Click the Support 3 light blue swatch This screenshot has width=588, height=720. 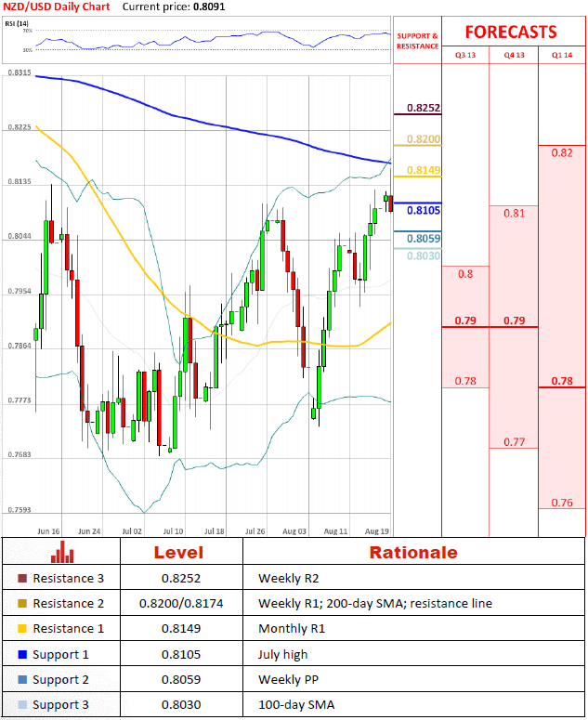click(22, 704)
